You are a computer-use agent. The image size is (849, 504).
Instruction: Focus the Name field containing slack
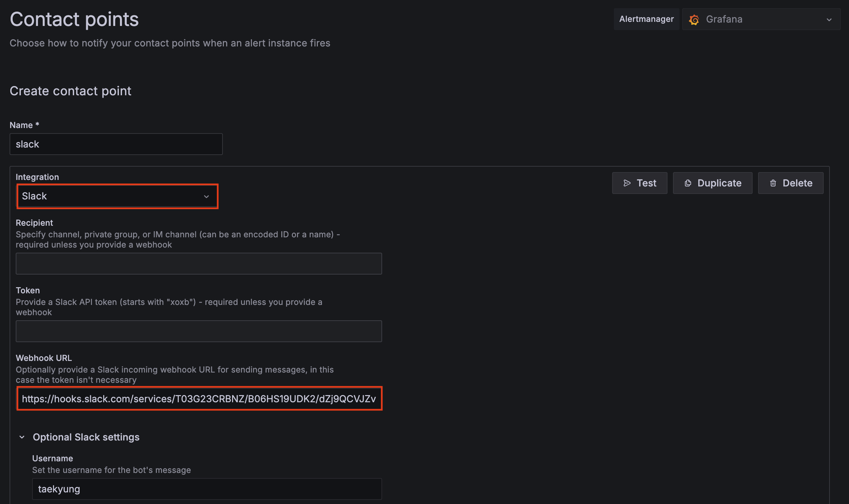tap(116, 144)
